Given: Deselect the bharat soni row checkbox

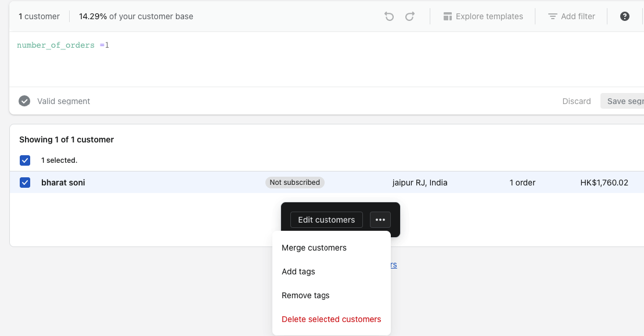Looking at the screenshot, I should coord(25,183).
